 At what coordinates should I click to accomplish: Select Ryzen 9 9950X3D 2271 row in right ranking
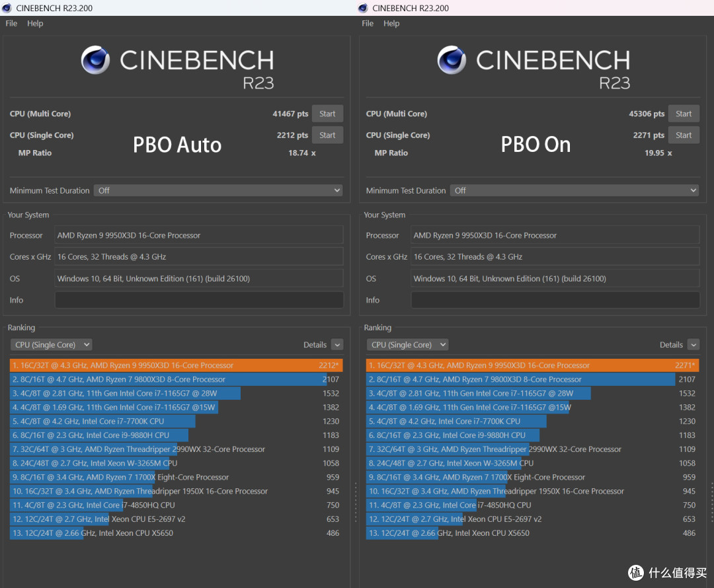tap(532, 365)
